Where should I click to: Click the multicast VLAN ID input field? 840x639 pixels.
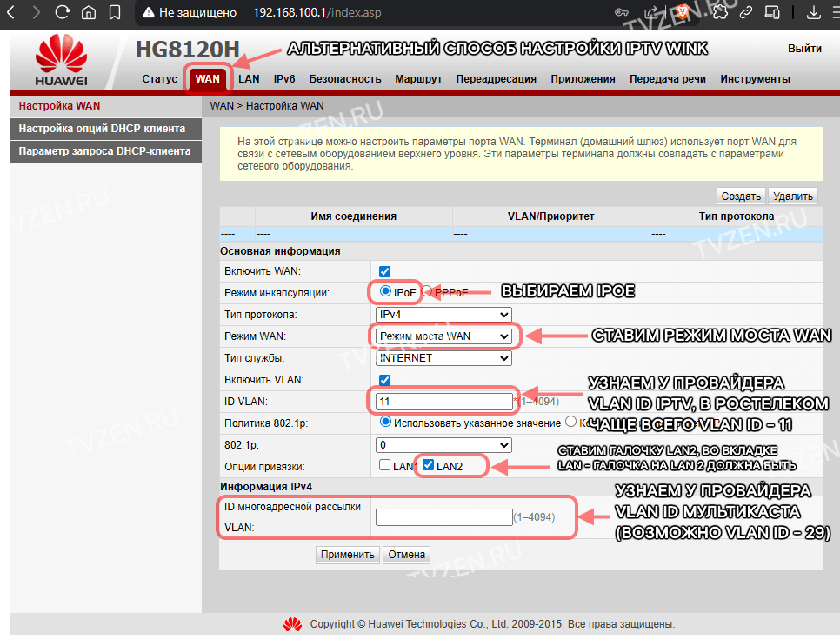click(x=444, y=517)
